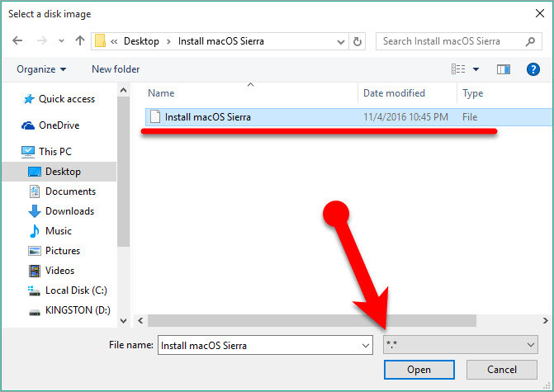Toggle the preview pane
Image resolution: width=554 pixels, height=392 pixels.
point(503,69)
